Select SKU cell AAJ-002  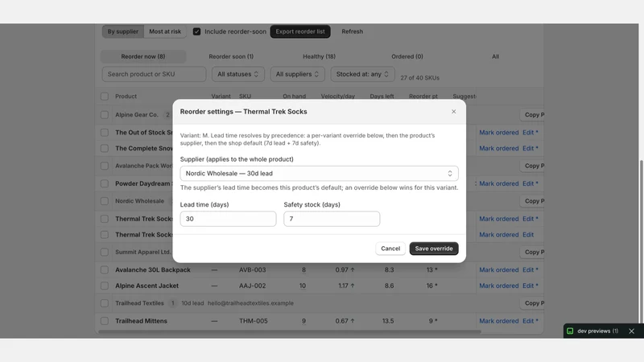(x=252, y=286)
